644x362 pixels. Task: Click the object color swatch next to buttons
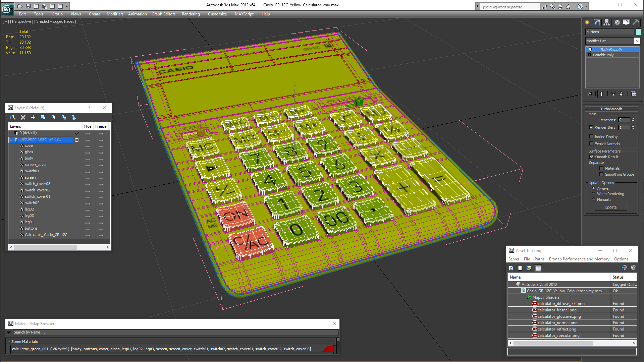pyautogui.click(x=638, y=32)
